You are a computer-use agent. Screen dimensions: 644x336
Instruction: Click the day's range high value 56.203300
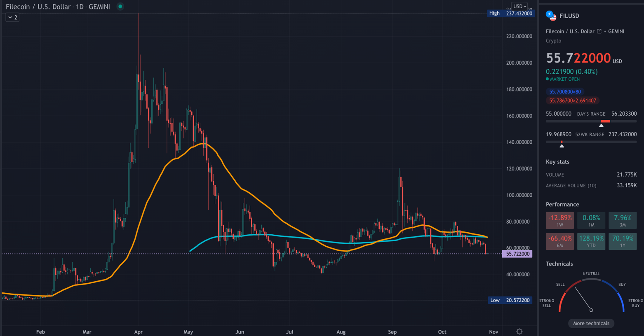point(624,114)
